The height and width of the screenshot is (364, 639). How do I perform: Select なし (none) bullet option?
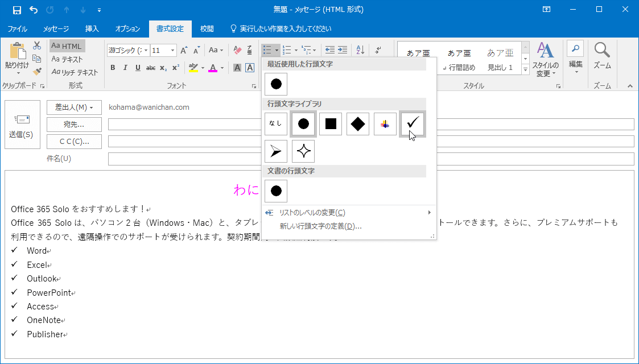click(x=276, y=124)
